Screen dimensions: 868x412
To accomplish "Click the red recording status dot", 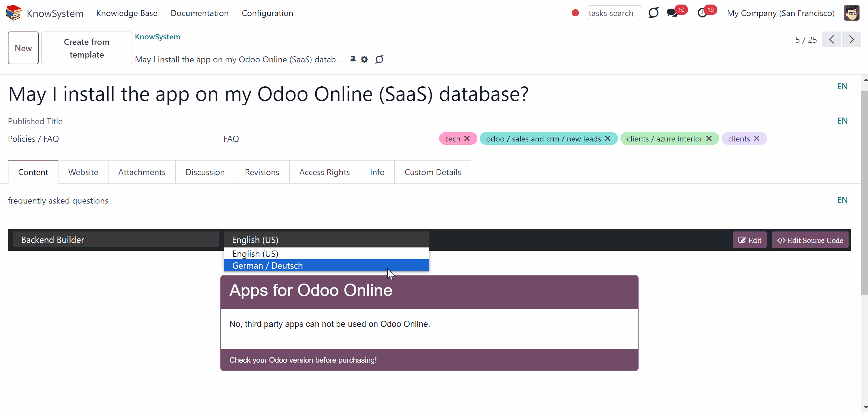I will point(575,13).
